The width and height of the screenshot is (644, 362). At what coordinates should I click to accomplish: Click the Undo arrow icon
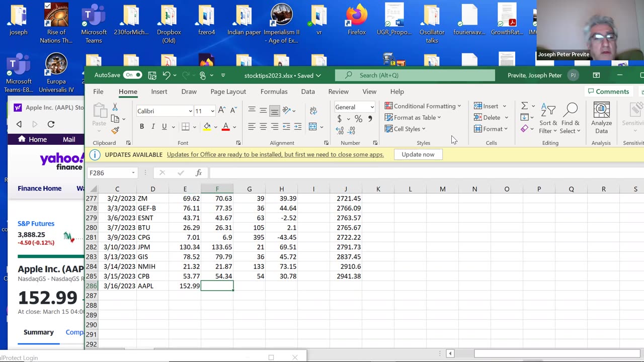(x=167, y=75)
